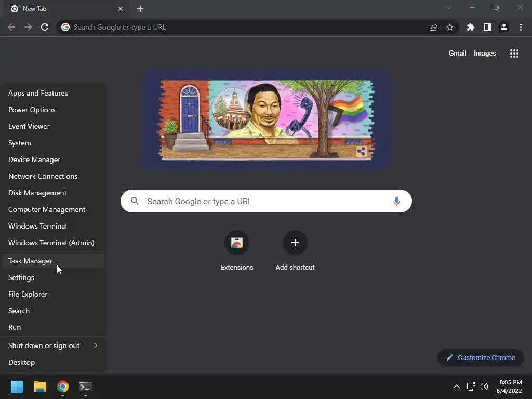Reload the current page
The width and height of the screenshot is (532, 399).
click(x=45, y=27)
